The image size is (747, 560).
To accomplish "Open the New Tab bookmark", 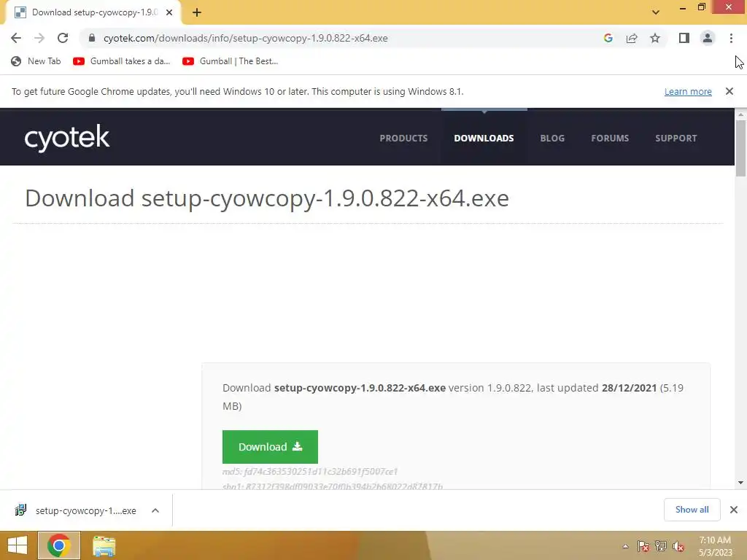I will tap(36, 61).
